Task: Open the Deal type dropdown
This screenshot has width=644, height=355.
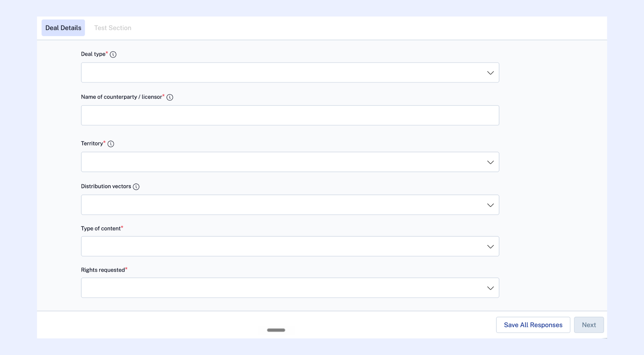Action: click(x=290, y=73)
